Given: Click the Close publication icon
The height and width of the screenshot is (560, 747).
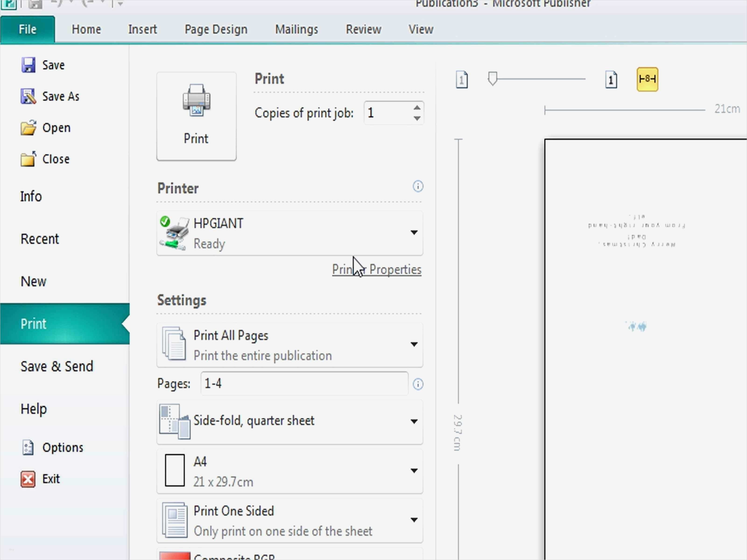Looking at the screenshot, I should 28,159.
